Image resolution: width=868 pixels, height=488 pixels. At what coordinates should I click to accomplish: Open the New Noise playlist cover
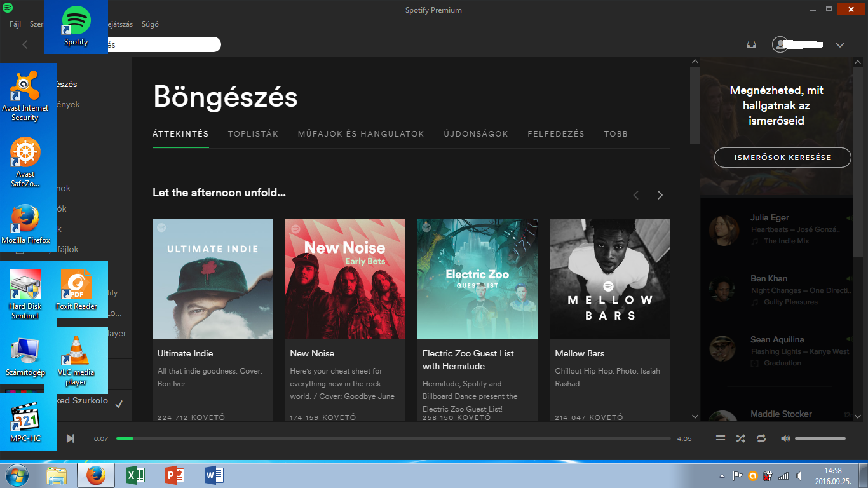click(x=345, y=278)
